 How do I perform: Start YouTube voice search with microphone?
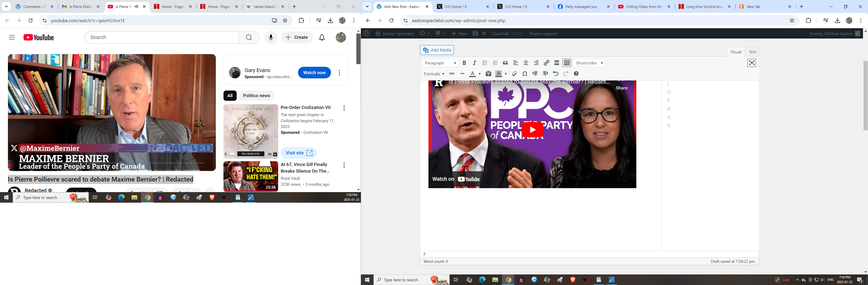click(270, 37)
